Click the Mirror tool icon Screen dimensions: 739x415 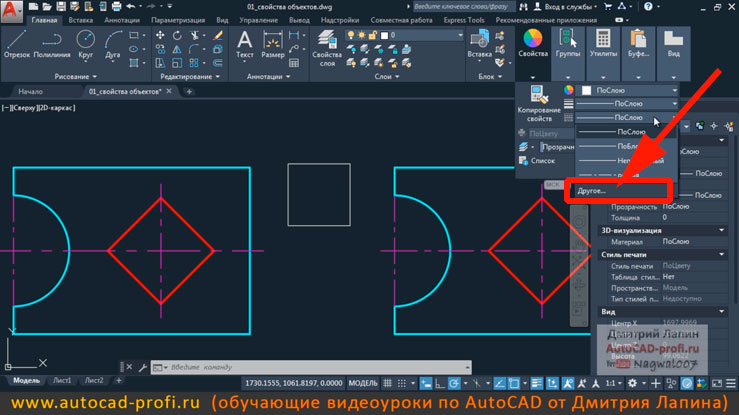[x=177, y=49]
